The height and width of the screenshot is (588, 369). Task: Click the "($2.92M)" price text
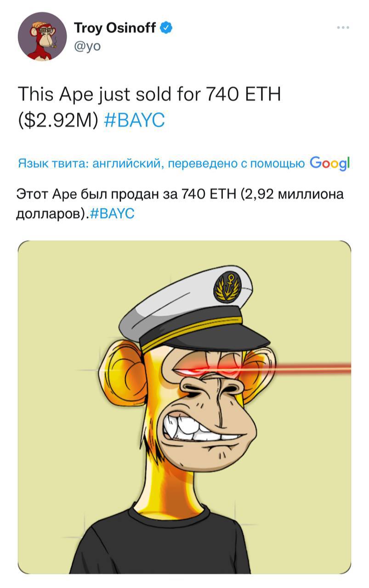coord(58,120)
